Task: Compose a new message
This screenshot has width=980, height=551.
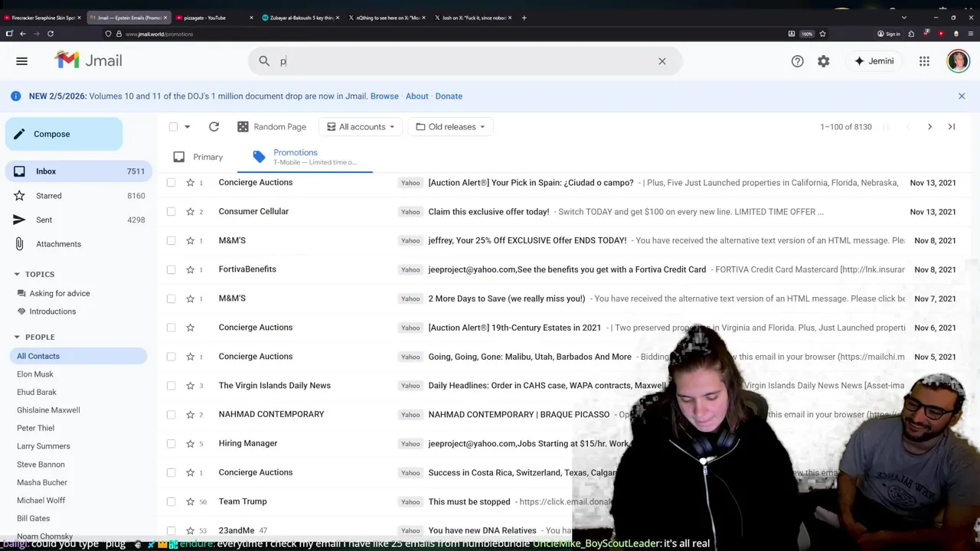Action: click(x=64, y=134)
